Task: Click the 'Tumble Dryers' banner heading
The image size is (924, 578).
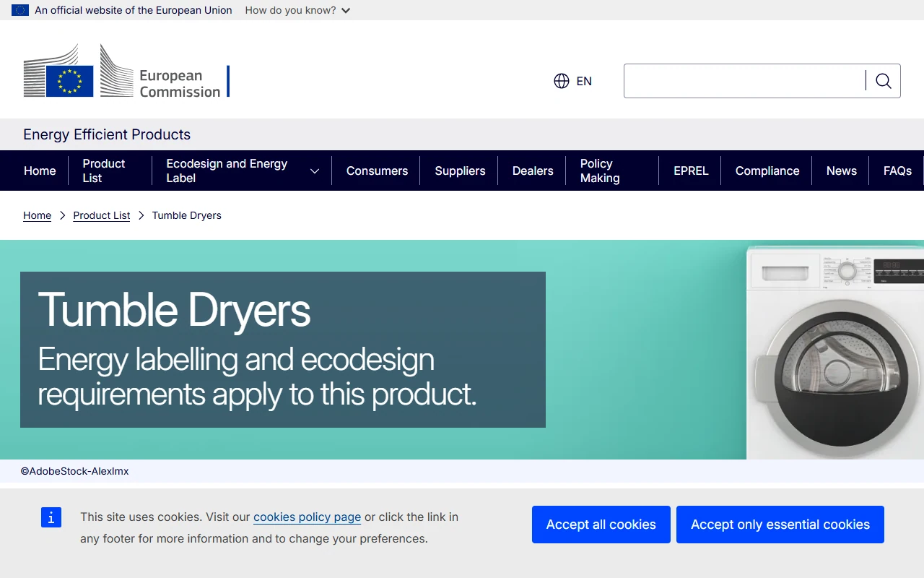Action: coord(174,310)
